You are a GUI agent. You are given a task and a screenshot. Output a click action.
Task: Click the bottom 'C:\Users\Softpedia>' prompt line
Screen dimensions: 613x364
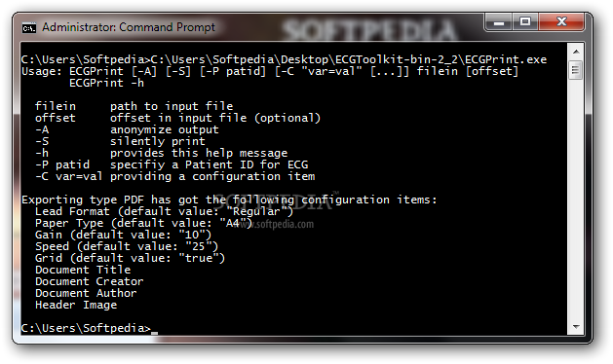click(90, 328)
